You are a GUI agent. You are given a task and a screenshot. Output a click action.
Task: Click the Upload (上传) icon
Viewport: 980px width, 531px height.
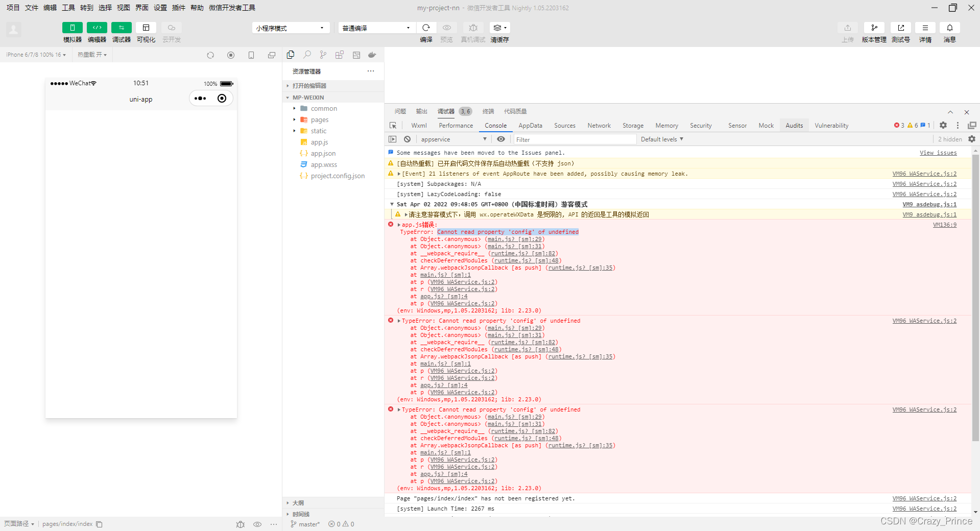848,28
